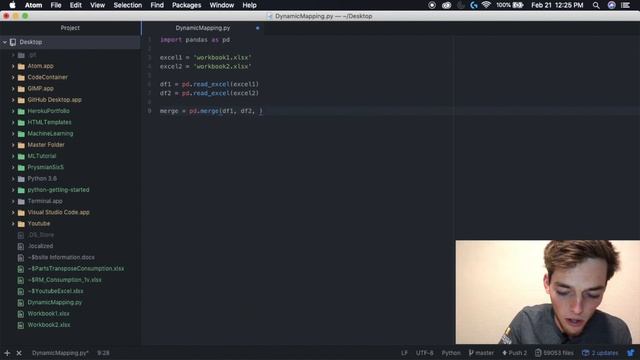Click the webcam video overlay

pos(548,292)
